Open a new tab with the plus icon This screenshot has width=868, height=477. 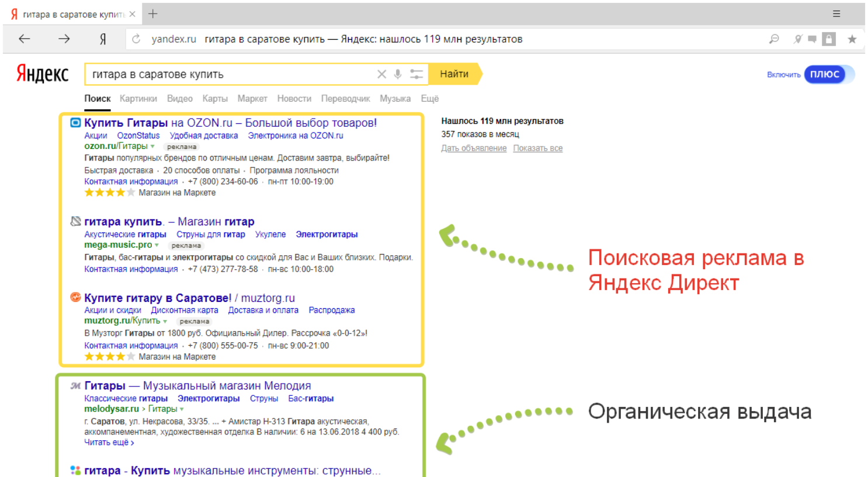click(x=153, y=14)
